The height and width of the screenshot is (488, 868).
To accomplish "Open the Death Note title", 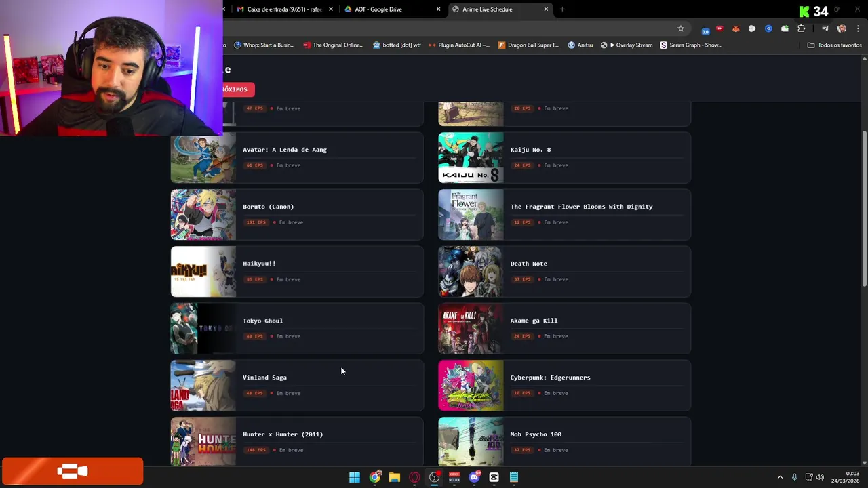I will [x=528, y=264].
